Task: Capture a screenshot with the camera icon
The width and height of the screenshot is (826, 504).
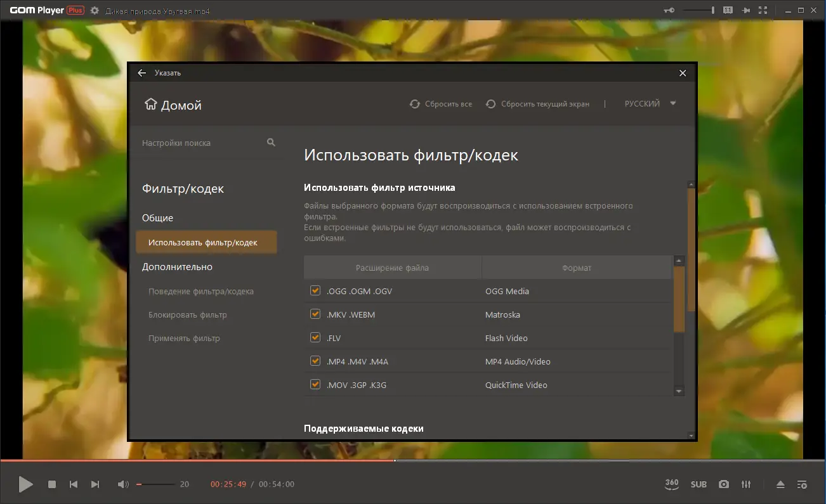Action: pos(723,484)
